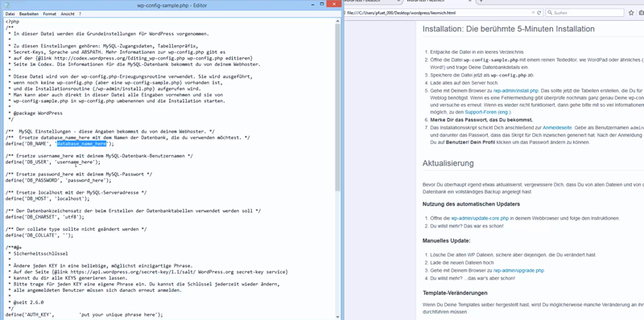Click 'localhost' in the DB_HOST define line
This screenshot has width=644, height=320.
tap(70, 199)
